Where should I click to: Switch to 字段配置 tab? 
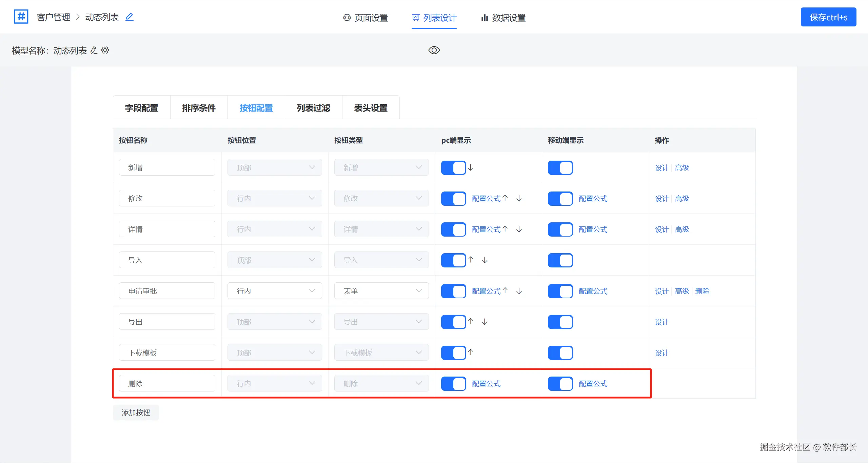click(141, 108)
